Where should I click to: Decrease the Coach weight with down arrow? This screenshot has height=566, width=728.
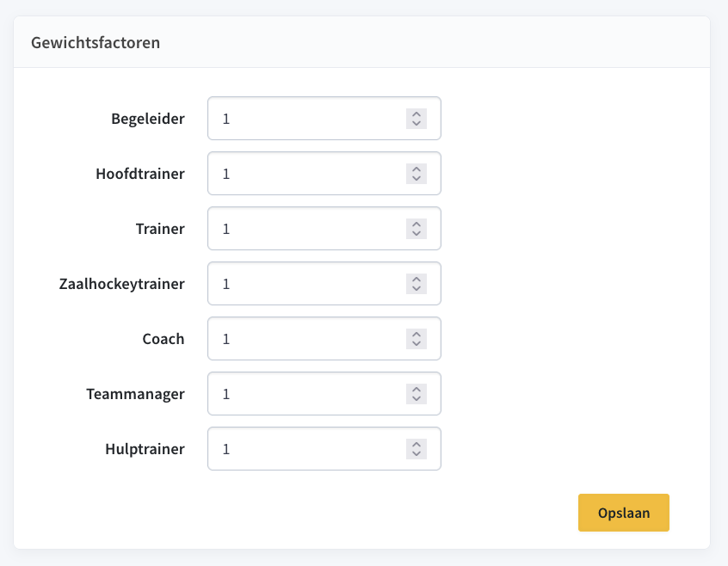tap(416, 344)
